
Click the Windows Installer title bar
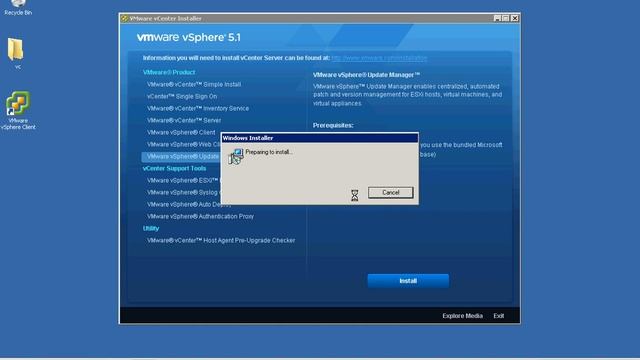(320, 138)
